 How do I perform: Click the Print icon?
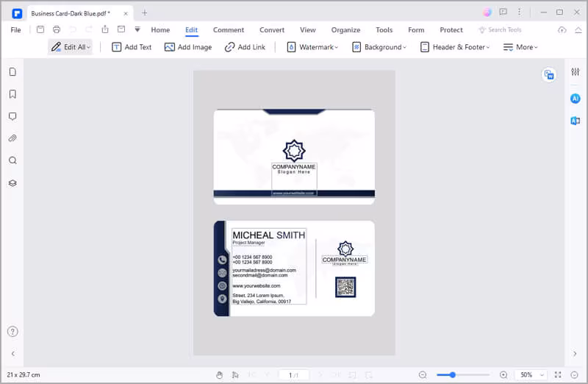57,29
